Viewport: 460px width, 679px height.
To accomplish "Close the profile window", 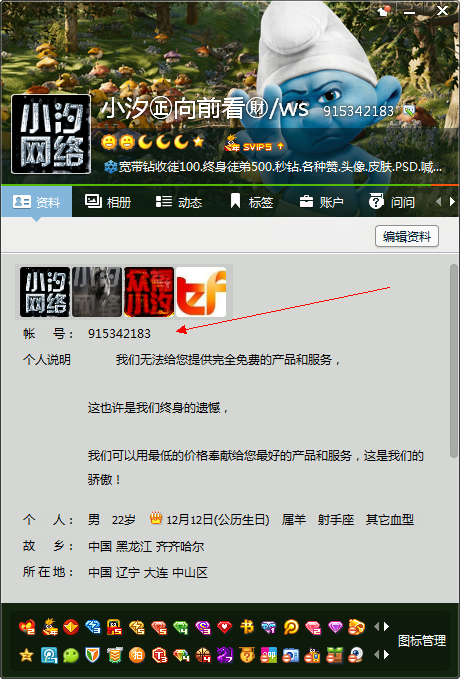I will click(x=442, y=11).
